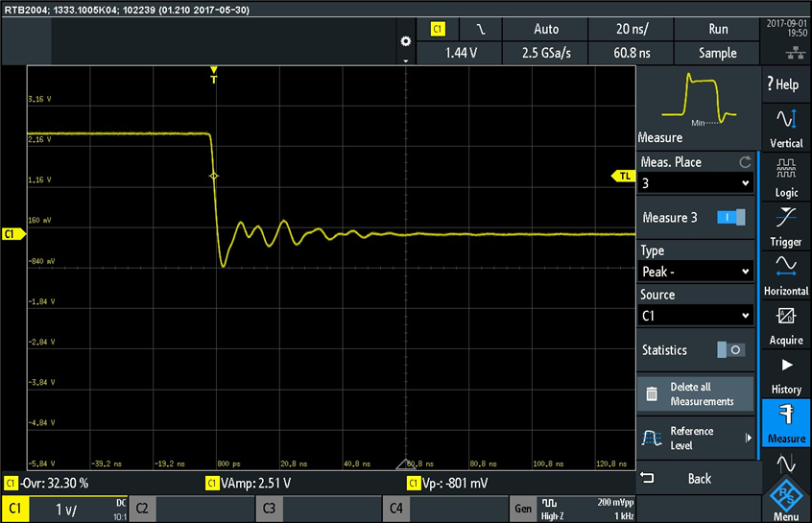Click the C1 ground level marker

tap(13, 234)
